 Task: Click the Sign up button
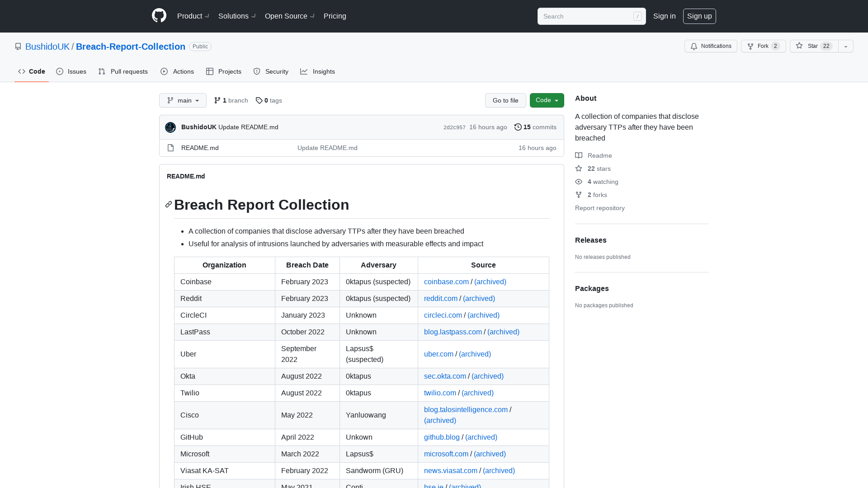[699, 16]
